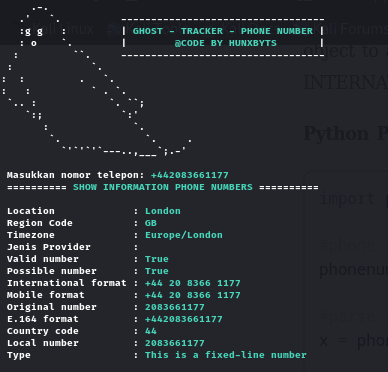This screenshot has height=372, width=388.
Task: Select the London location value
Action: click(x=163, y=211)
